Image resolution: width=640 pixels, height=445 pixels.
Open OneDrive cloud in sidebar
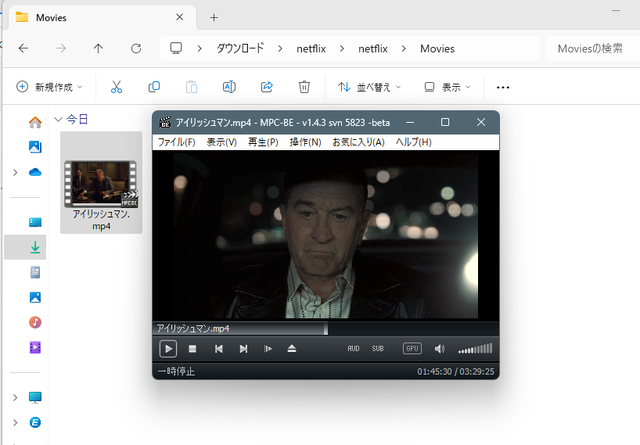35,172
